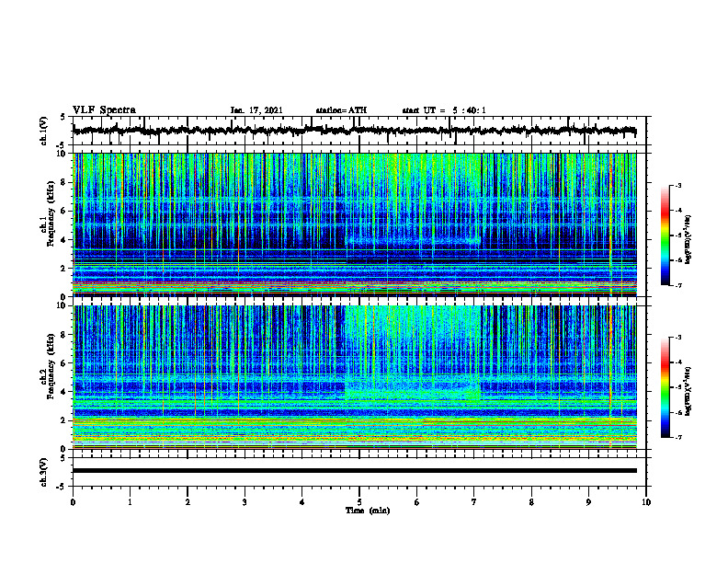Image resolution: width=728 pixels, height=563 pixels.
Task: Click the black ch.3 voltage bar
Action: coord(355,471)
